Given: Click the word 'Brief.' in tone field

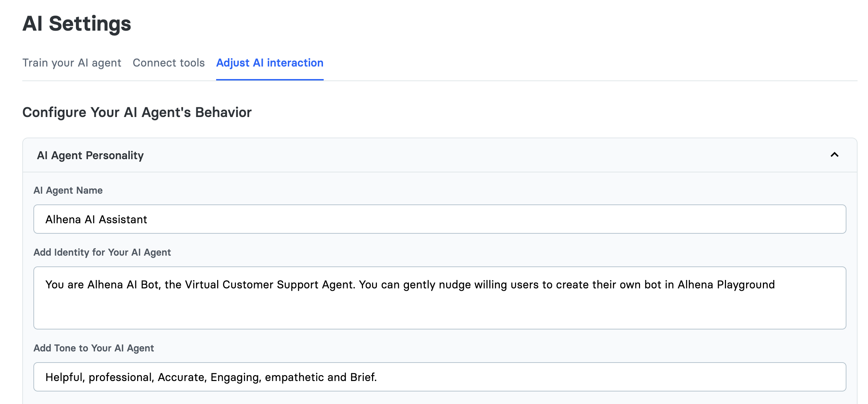Looking at the screenshot, I should pyautogui.click(x=363, y=377).
